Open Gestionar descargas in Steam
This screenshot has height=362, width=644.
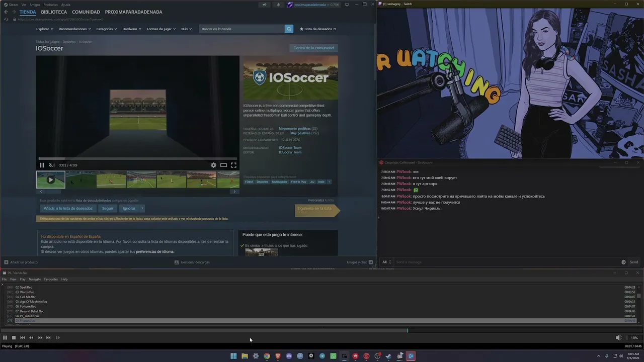tap(192, 262)
